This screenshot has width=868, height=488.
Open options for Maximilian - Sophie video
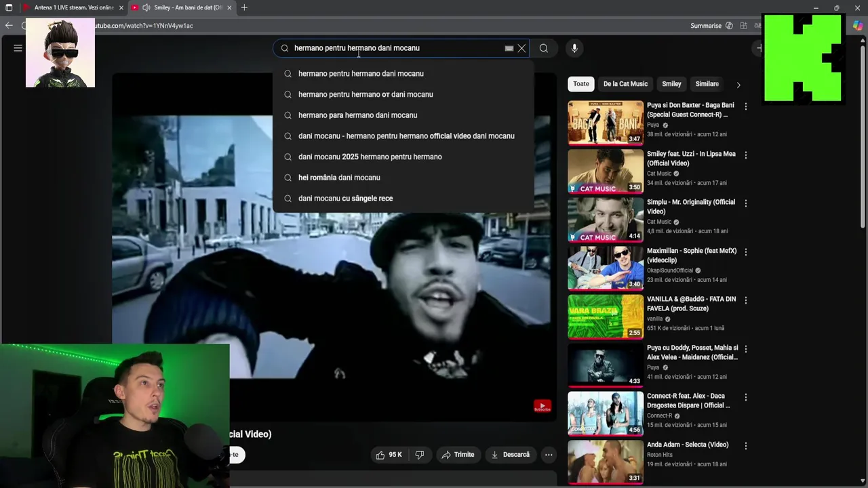click(746, 252)
